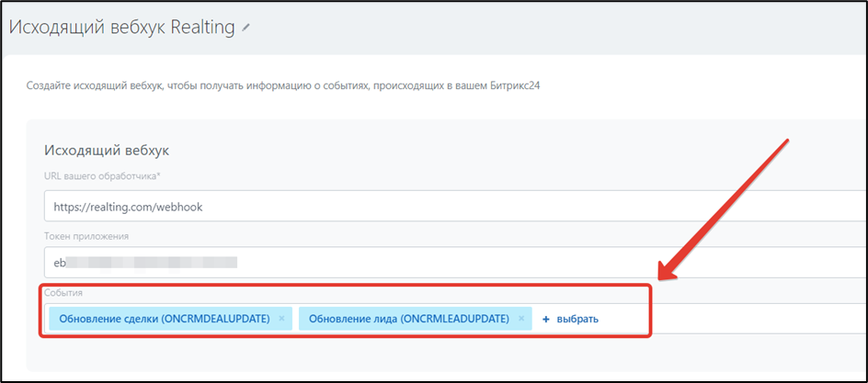This screenshot has width=868, height=383.
Task: Click the page title Исходящий вебхук Realting
Action: coord(122,28)
